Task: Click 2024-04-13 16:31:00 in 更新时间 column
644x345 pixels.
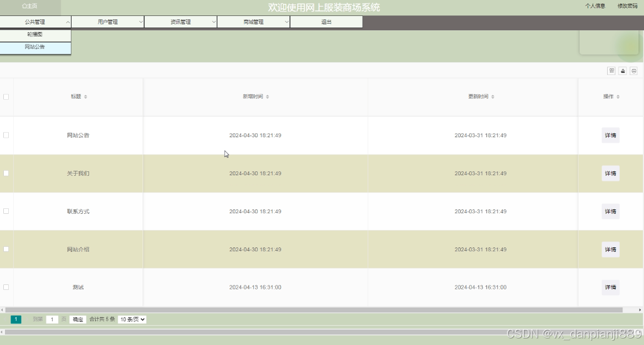Action: click(x=481, y=288)
